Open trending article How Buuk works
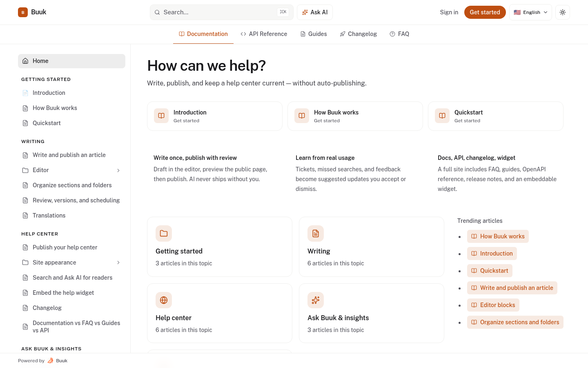 coord(498,236)
